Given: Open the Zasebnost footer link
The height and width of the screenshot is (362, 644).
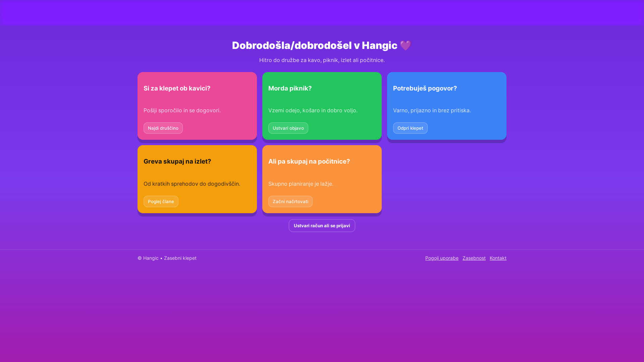Looking at the screenshot, I should coord(474,258).
